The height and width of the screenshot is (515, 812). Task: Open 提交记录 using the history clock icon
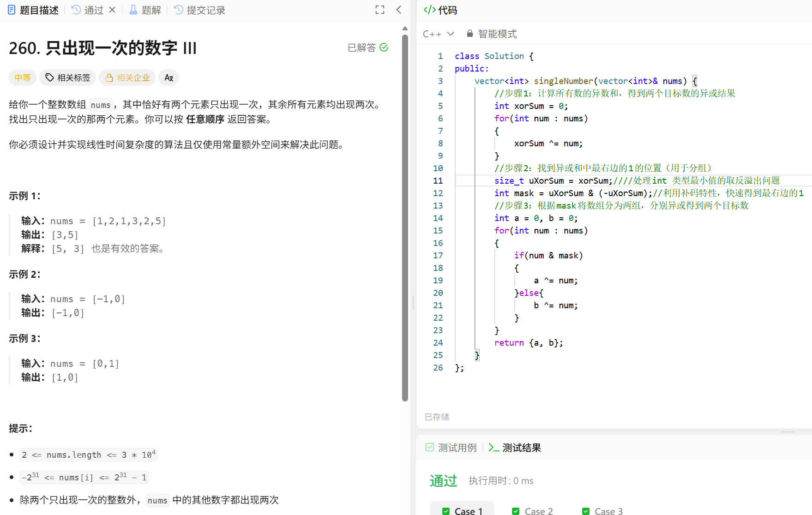click(178, 10)
